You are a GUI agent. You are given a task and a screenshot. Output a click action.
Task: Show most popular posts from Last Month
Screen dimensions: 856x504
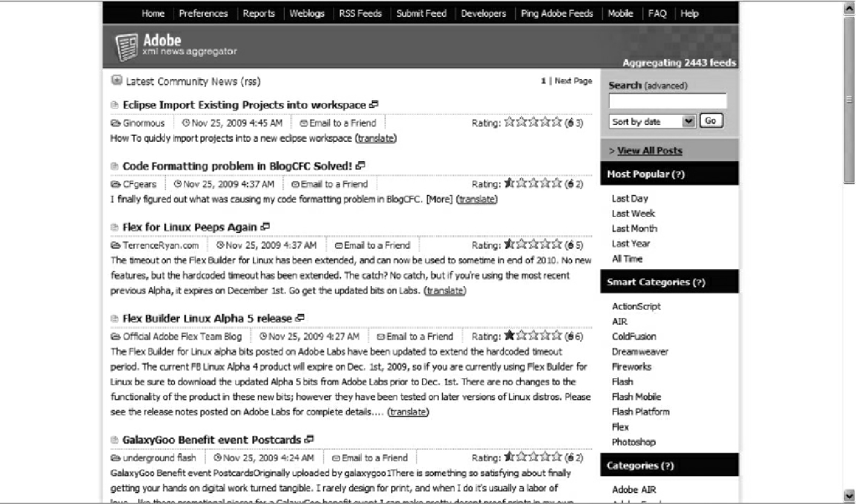pos(634,229)
